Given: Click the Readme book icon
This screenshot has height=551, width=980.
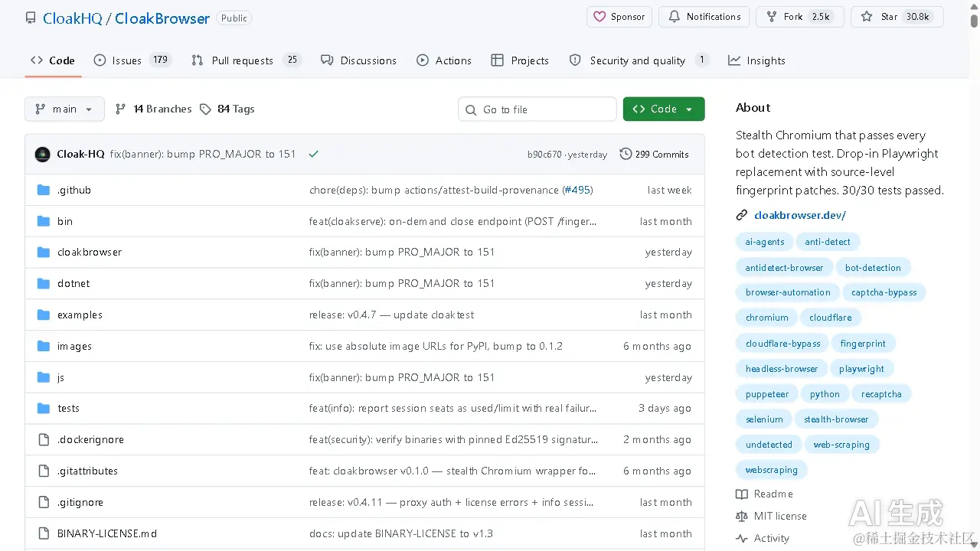Looking at the screenshot, I should coord(742,494).
